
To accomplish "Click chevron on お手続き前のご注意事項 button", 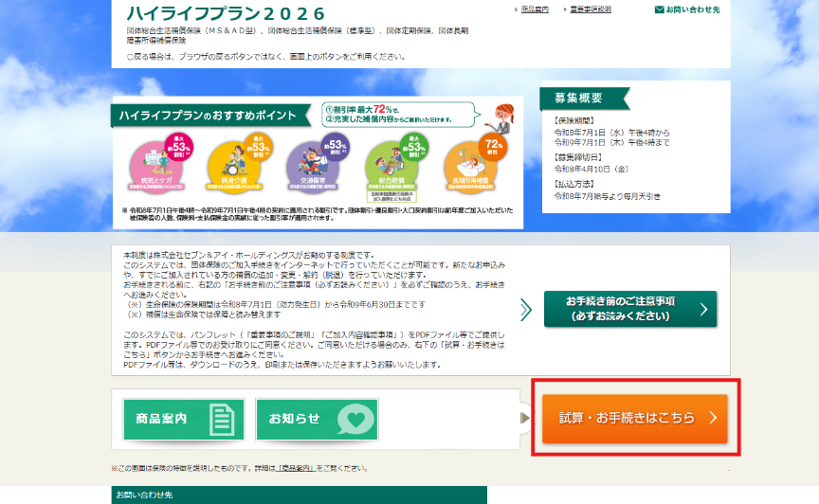I will [x=702, y=309].
